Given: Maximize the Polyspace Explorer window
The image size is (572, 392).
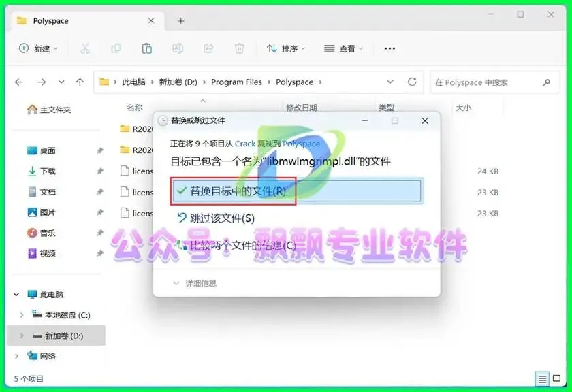Looking at the screenshot, I should 520,14.
